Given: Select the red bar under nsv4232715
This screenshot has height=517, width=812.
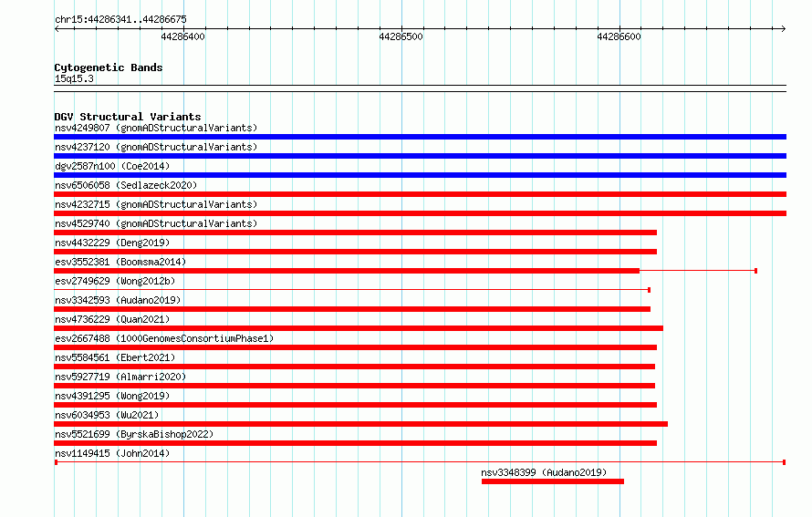Looking at the screenshot, I should (x=420, y=213).
